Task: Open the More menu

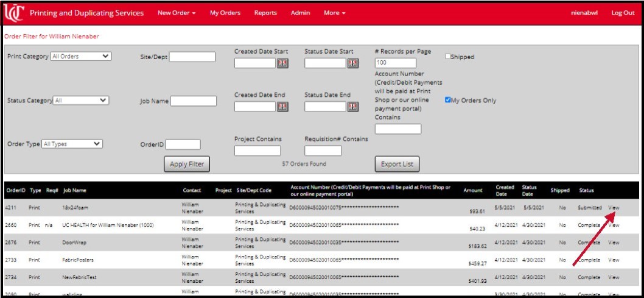Action: pyautogui.click(x=334, y=13)
